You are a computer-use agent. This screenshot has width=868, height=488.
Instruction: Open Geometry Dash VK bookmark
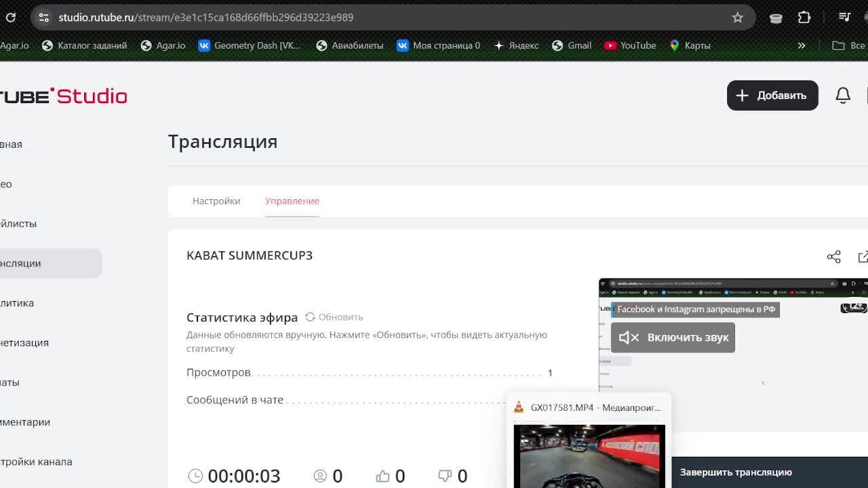(x=250, y=45)
